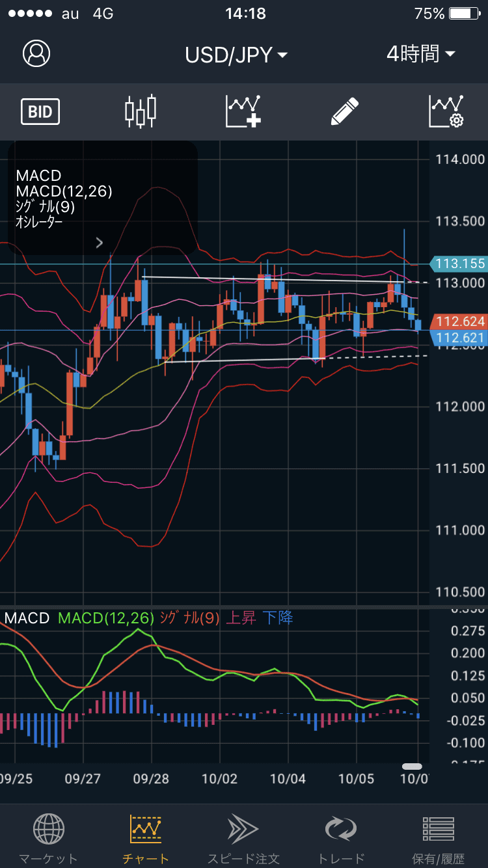This screenshot has height=868, width=488.
Task: Toggle the BID price button
Action: (x=40, y=112)
